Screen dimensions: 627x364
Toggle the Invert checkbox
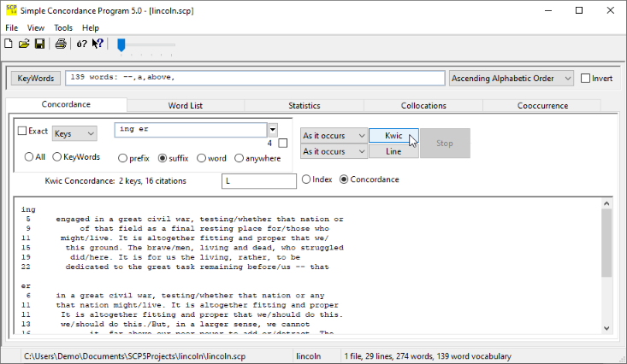(x=586, y=79)
